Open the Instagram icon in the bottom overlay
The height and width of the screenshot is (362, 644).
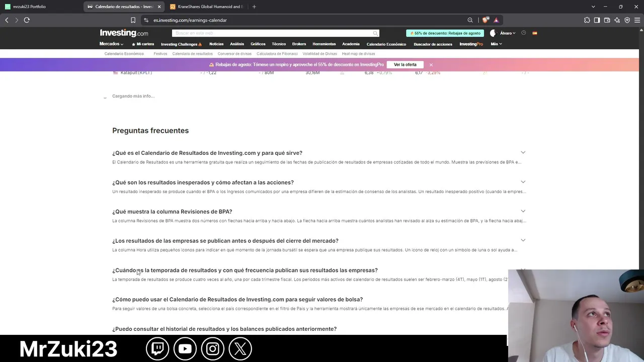pos(212,348)
